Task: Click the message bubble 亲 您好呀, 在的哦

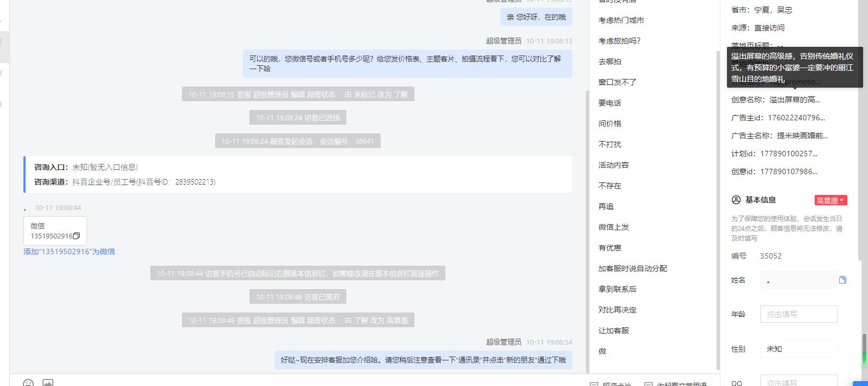Action: (x=536, y=17)
